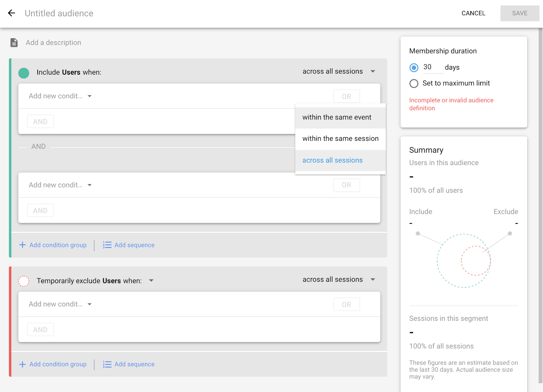This screenshot has height=392, width=543.
Task: Expand the Temporarily exclude Users dropdown arrow
Action: (x=151, y=280)
